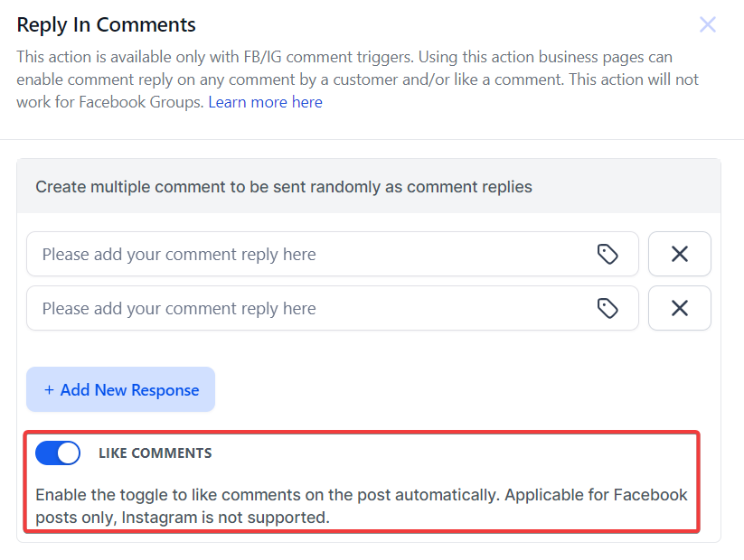Close the Reply In Comments panel
Image resolution: width=744 pixels, height=560 pixels.
(708, 24)
